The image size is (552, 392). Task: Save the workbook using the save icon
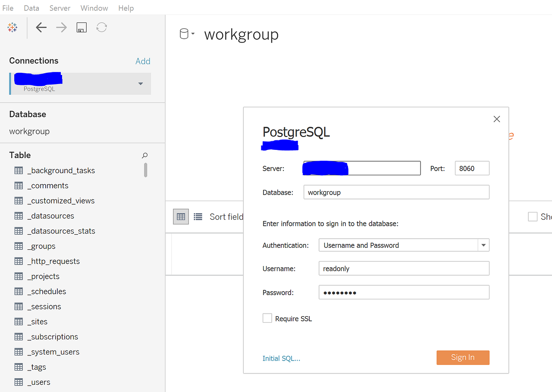[81, 27]
